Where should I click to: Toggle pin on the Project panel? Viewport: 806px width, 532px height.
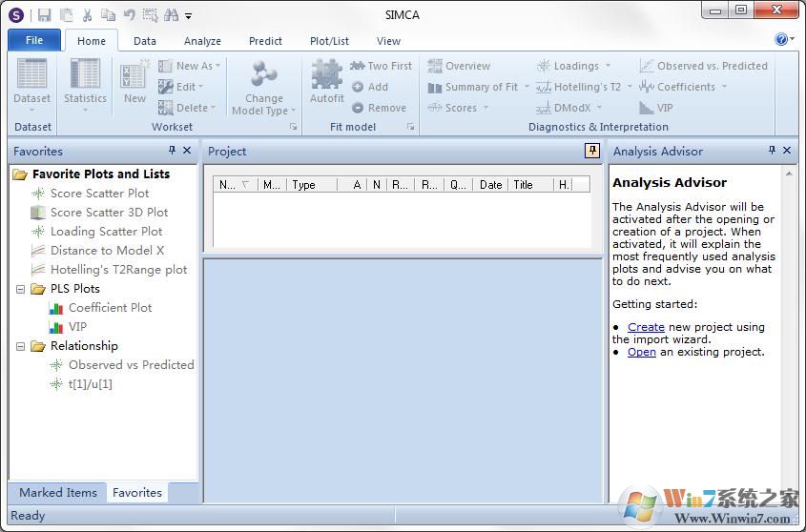point(591,151)
